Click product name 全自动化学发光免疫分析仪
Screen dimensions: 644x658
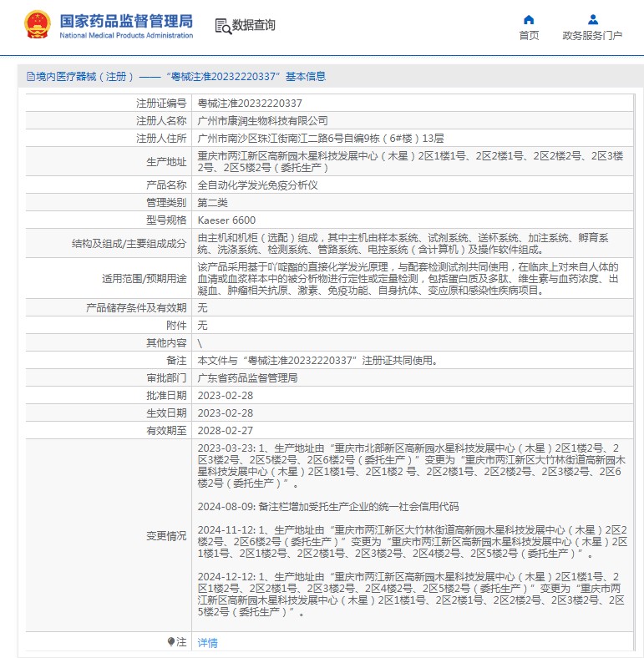point(257,185)
